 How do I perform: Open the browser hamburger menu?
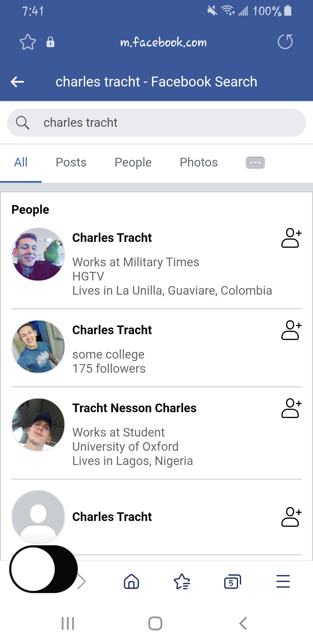283,581
